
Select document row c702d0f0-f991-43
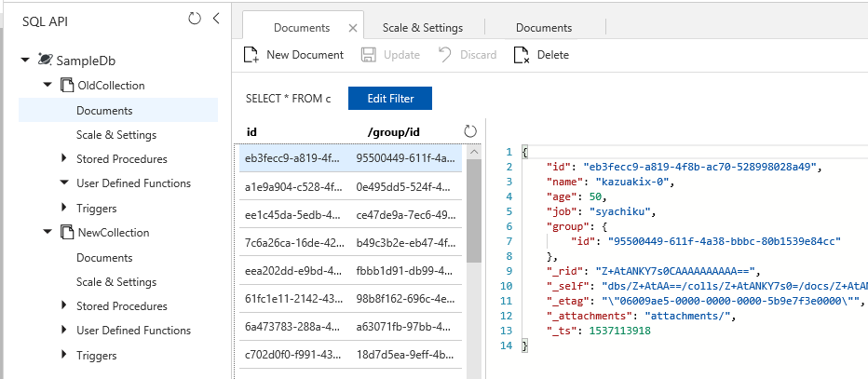click(x=350, y=355)
